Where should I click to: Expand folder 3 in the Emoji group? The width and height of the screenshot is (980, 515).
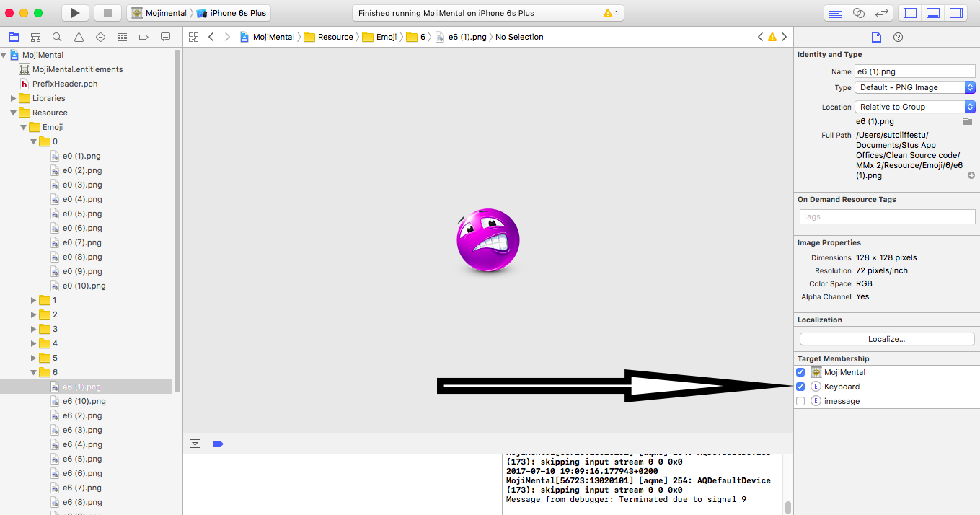tap(33, 329)
